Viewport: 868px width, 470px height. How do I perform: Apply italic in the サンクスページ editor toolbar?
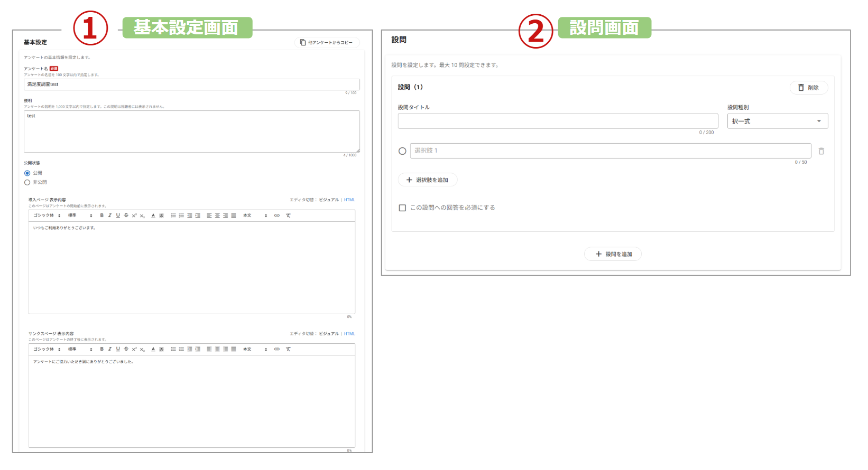pos(110,349)
